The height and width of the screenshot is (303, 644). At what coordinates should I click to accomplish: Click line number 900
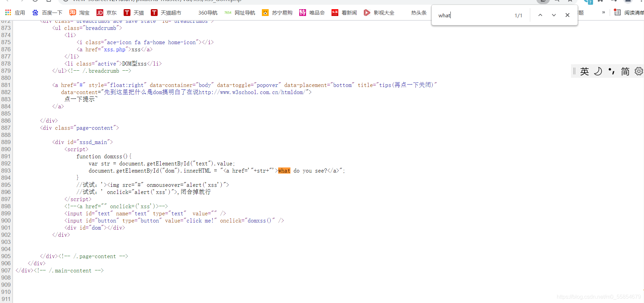[6, 220]
